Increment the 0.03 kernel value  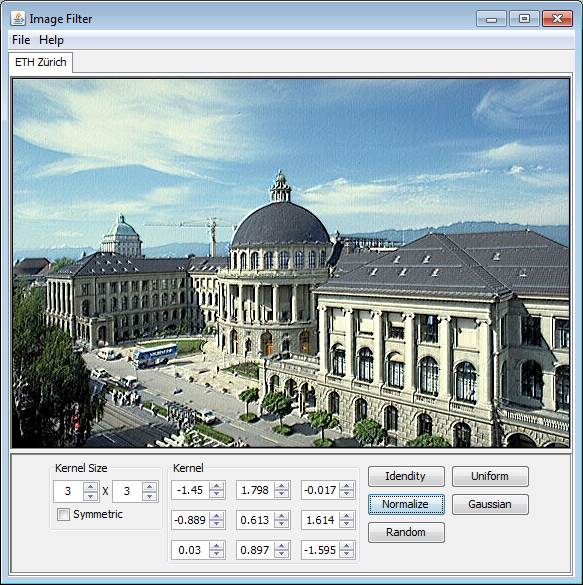(216, 546)
